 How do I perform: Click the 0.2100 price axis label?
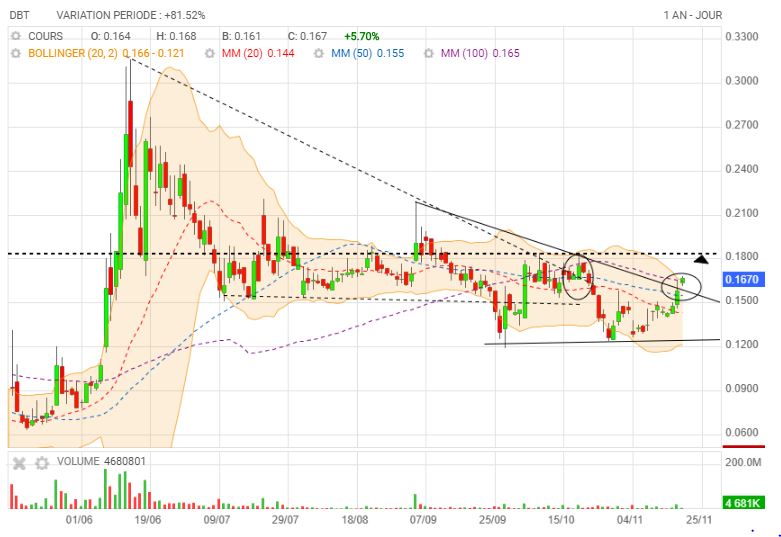pyautogui.click(x=742, y=213)
